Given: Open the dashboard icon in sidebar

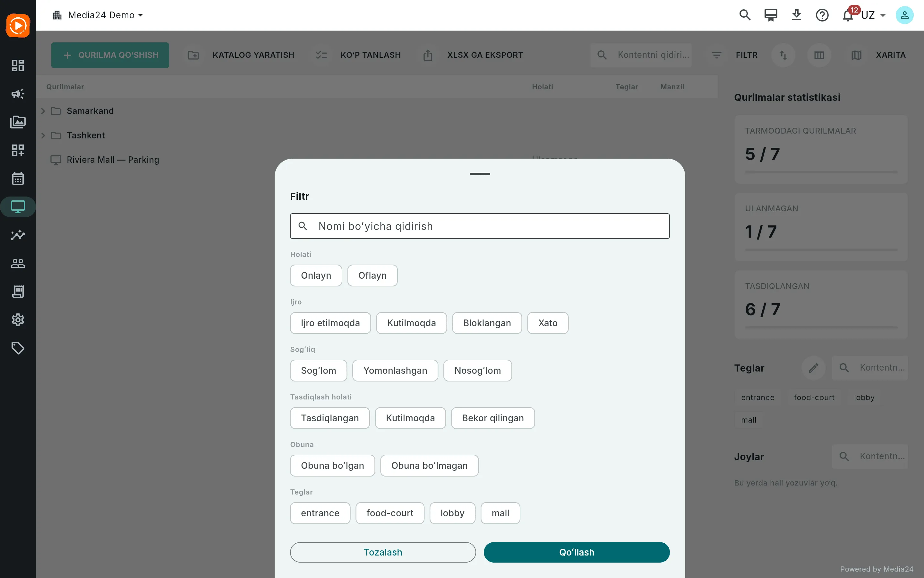Looking at the screenshot, I should [x=18, y=66].
